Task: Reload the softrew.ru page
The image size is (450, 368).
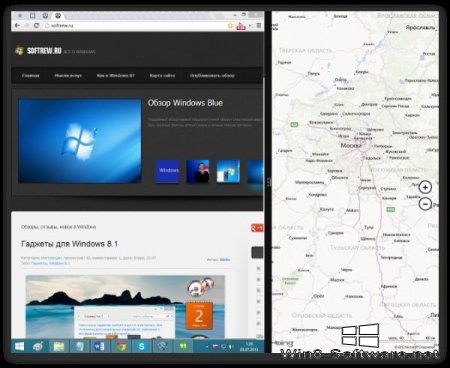Action: tap(36, 25)
